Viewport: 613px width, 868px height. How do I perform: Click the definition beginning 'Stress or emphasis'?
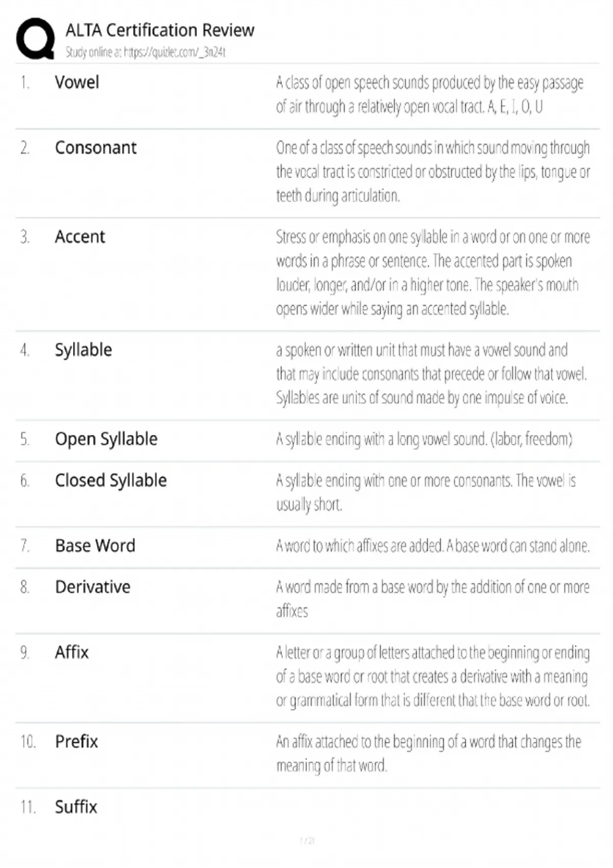tap(433, 273)
